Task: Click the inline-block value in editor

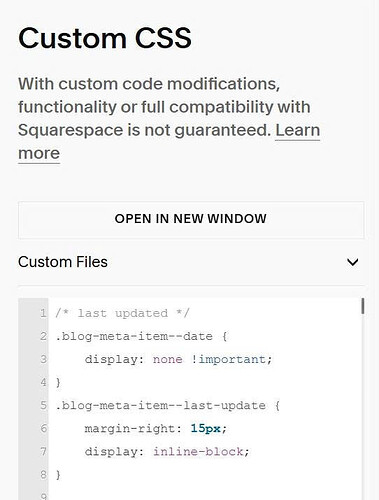Action: point(198,452)
